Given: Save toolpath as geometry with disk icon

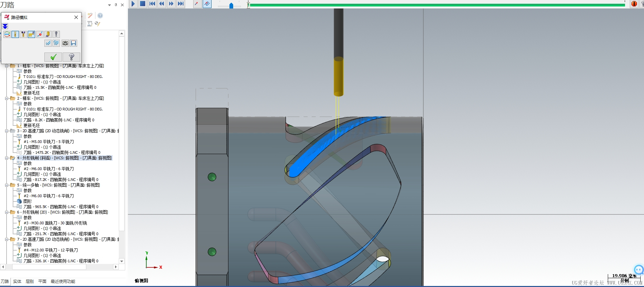Looking at the screenshot, I should click(x=73, y=43).
